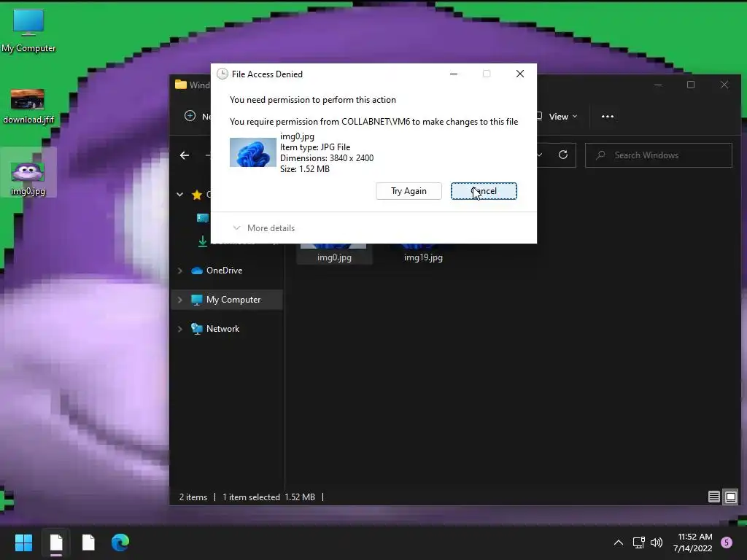Open the volume tray icon
747x560 pixels.
point(657,542)
